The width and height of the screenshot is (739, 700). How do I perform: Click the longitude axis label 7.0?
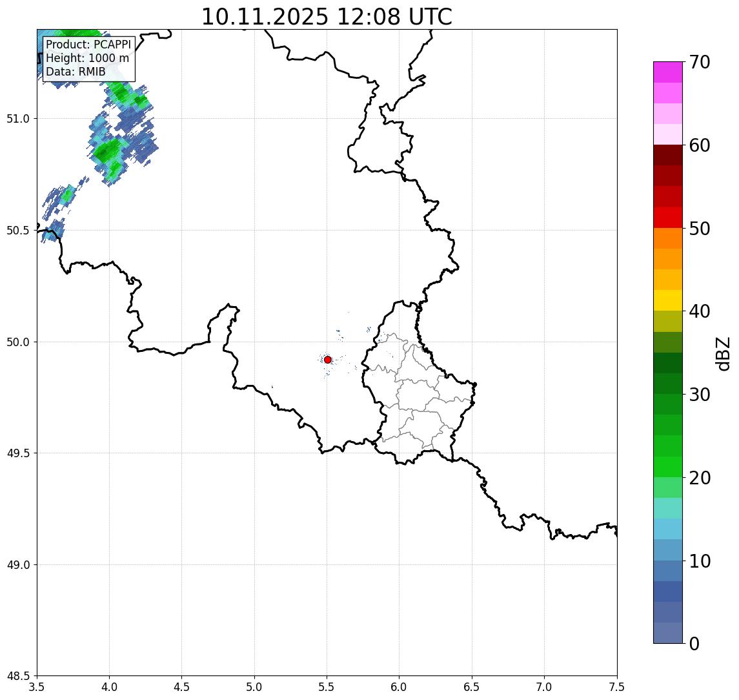[x=544, y=687]
